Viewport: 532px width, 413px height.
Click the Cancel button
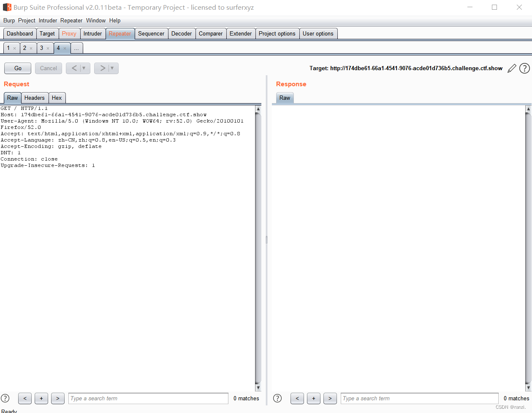(x=49, y=68)
